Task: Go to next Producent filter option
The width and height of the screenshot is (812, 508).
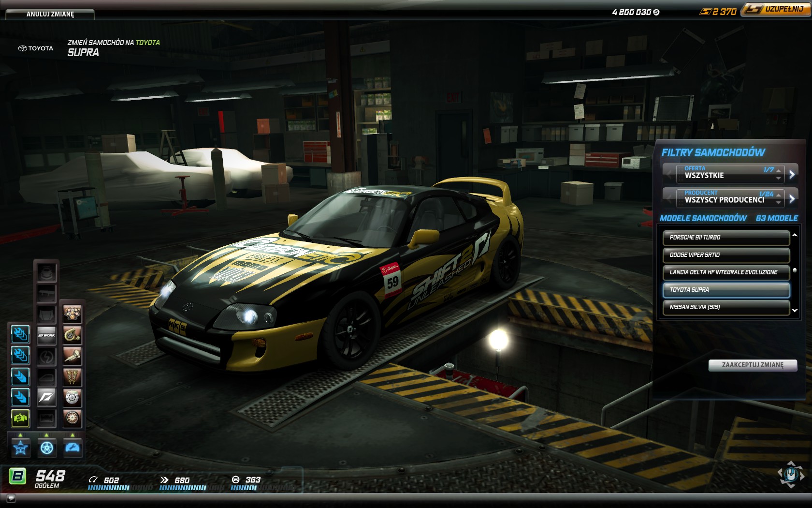Action: 792,198
